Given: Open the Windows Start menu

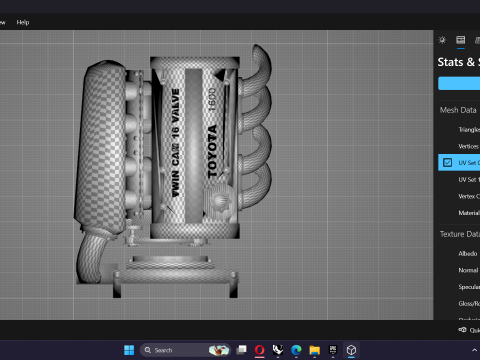Looking at the screenshot, I should coord(129,350).
